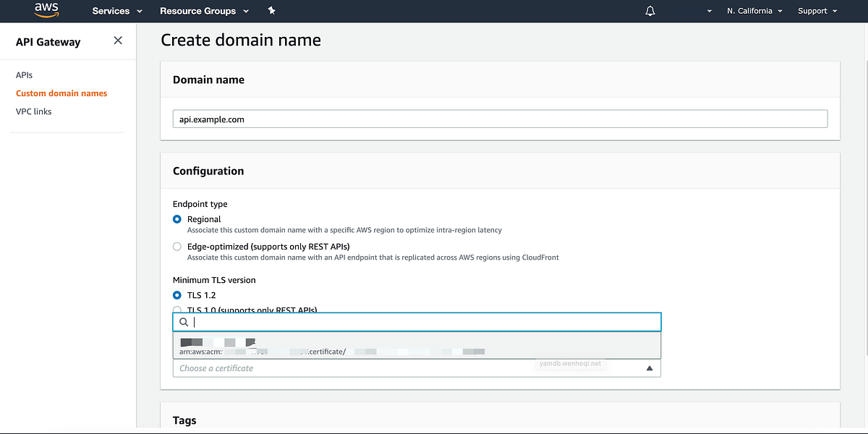
Task: Go to VPC links section
Action: [x=33, y=111]
